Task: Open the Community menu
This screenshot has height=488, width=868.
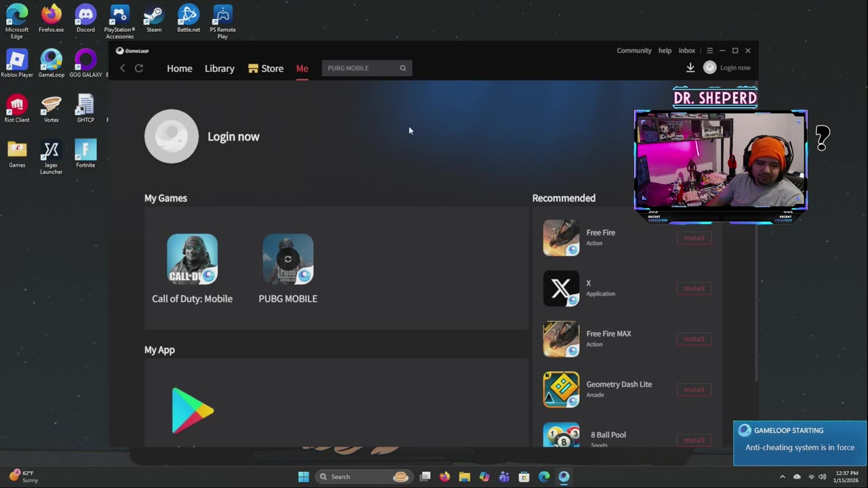Action: click(x=634, y=51)
